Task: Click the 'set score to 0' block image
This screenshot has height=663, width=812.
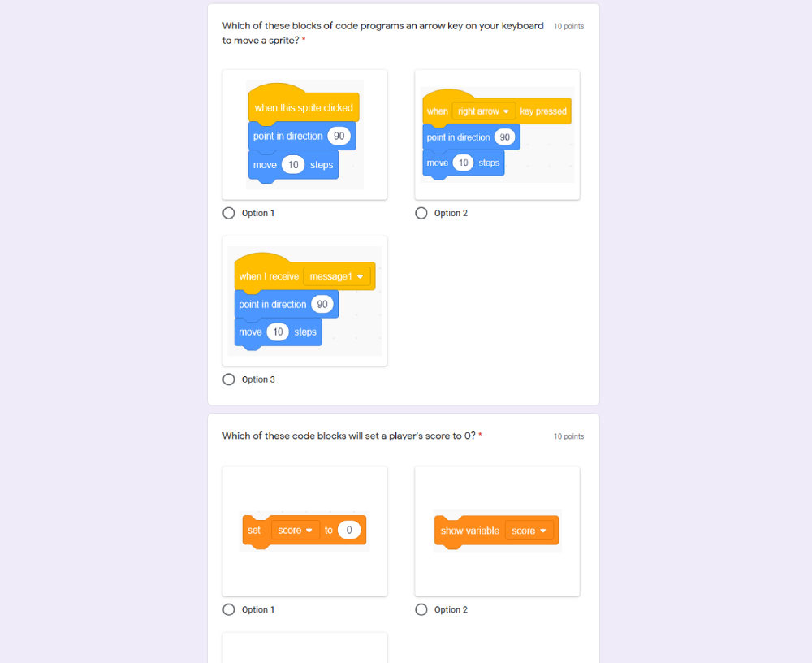Action: pyautogui.click(x=304, y=531)
